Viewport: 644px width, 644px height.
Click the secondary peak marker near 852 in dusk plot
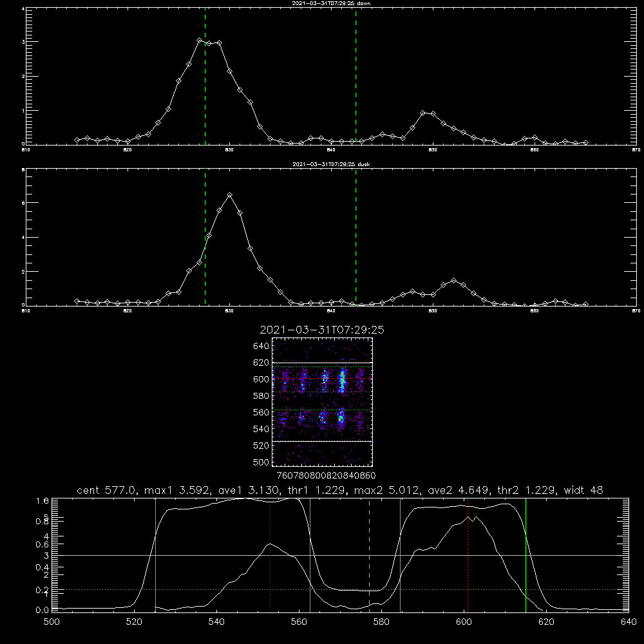pyautogui.click(x=453, y=281)
